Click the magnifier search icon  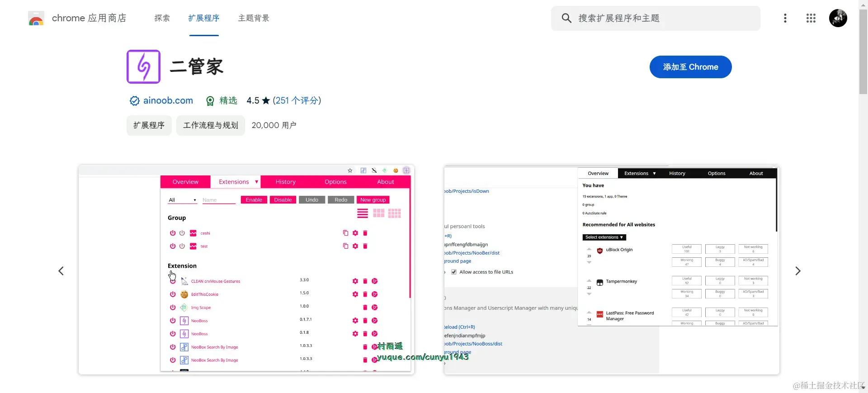566,18
